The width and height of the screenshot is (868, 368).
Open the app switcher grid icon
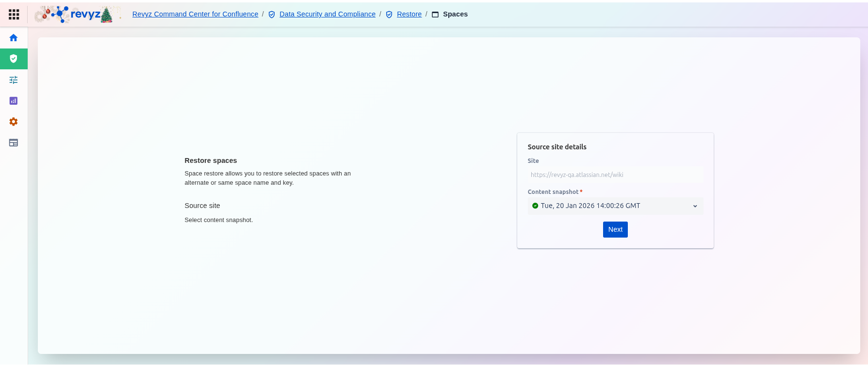coord(14,15)
